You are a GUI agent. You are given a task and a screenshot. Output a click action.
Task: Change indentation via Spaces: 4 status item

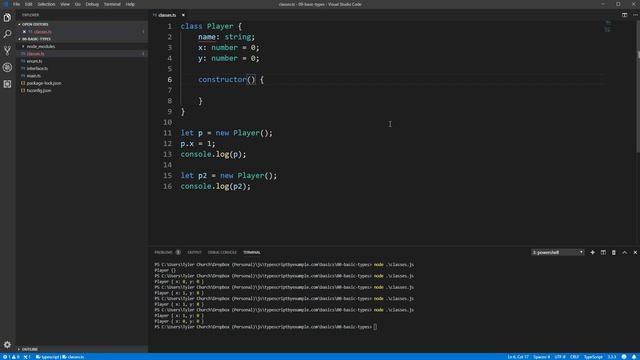(x=542, y=357)
